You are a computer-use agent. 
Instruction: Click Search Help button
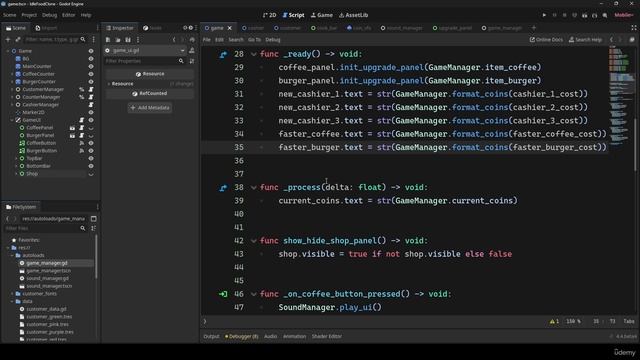[585, 40]
